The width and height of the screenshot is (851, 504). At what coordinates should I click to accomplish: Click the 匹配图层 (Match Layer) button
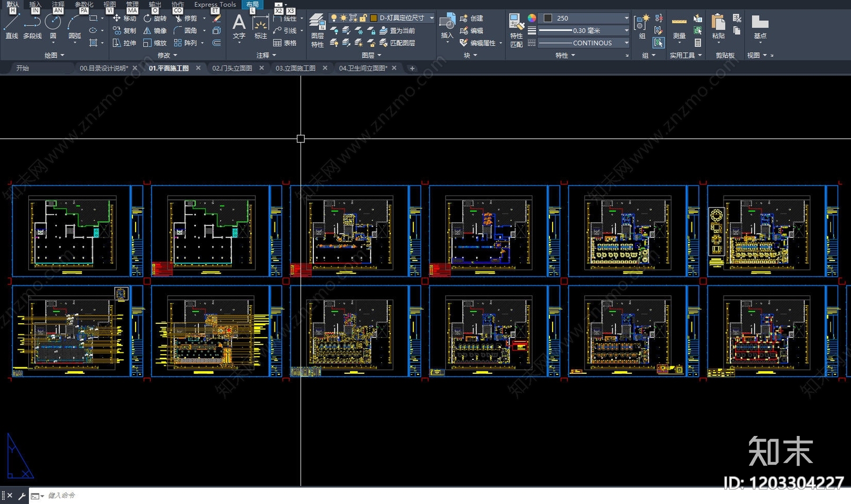click(x=397, y=43)
